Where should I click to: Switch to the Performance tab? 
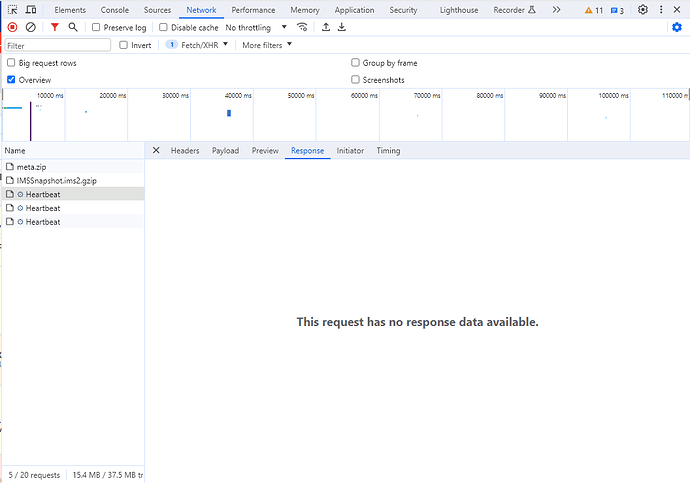[x=253, y=10]
